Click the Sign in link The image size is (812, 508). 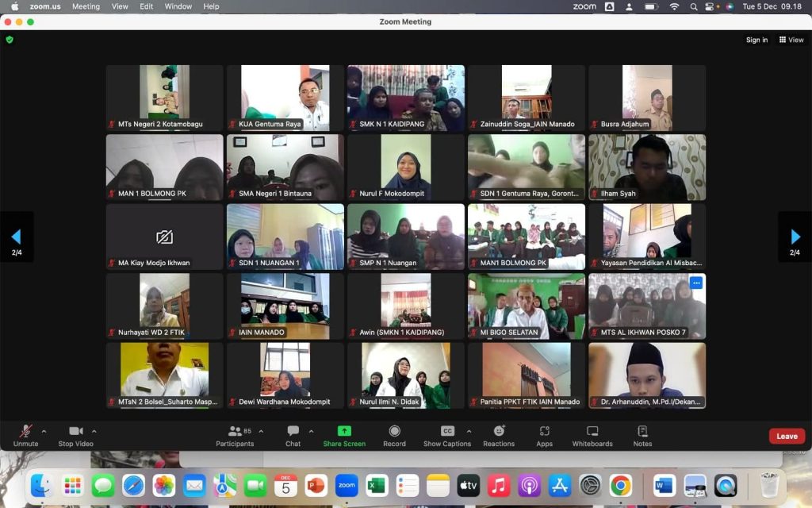(x=756, y=40)
